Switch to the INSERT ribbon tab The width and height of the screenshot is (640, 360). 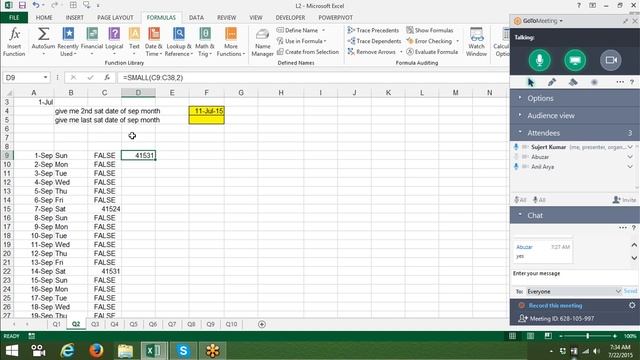(75, 18)
